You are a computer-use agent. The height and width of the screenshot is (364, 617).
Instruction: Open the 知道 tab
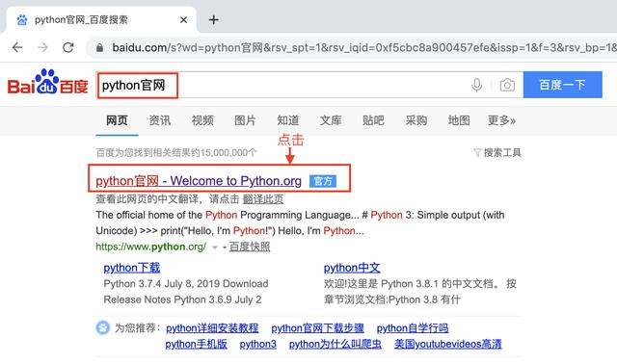click(x=288, y=120)
